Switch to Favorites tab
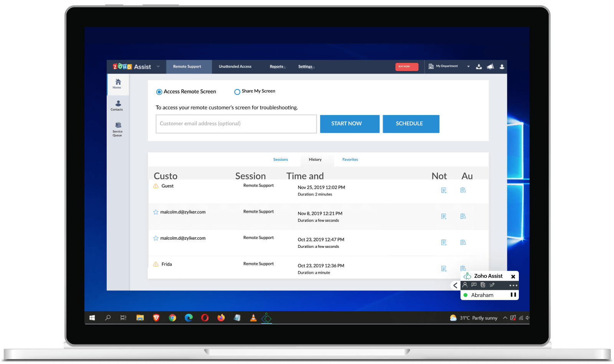The width and height of the screenshot is (614, 364). [x=350, y=160]
